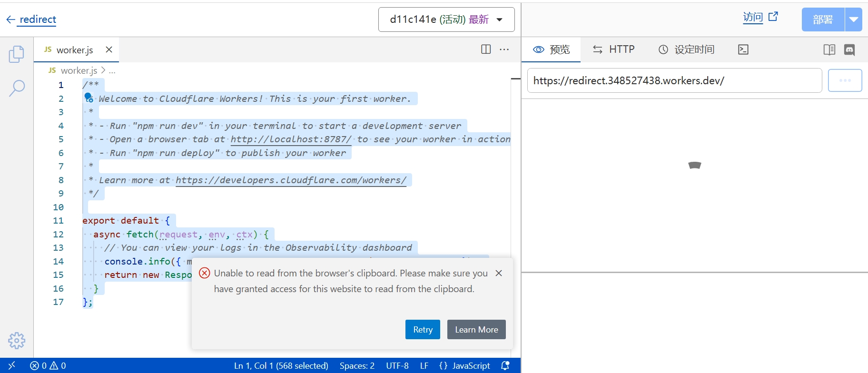868x373 pixels.
Task: Open the Discord chat icon
Action: click(849, 49)
